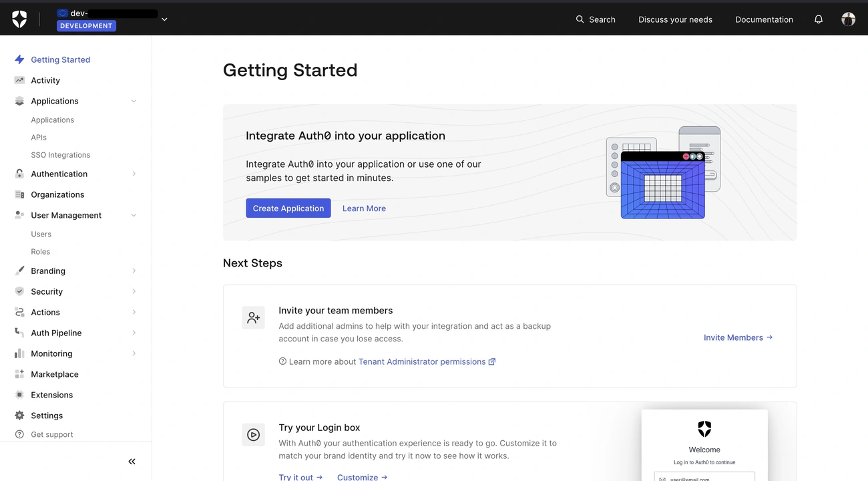This screenshot has height=481, width=868.
Task: Collapse sidebar with double-chevron icon
Action: pyautogui.click(x=132, y=462)
